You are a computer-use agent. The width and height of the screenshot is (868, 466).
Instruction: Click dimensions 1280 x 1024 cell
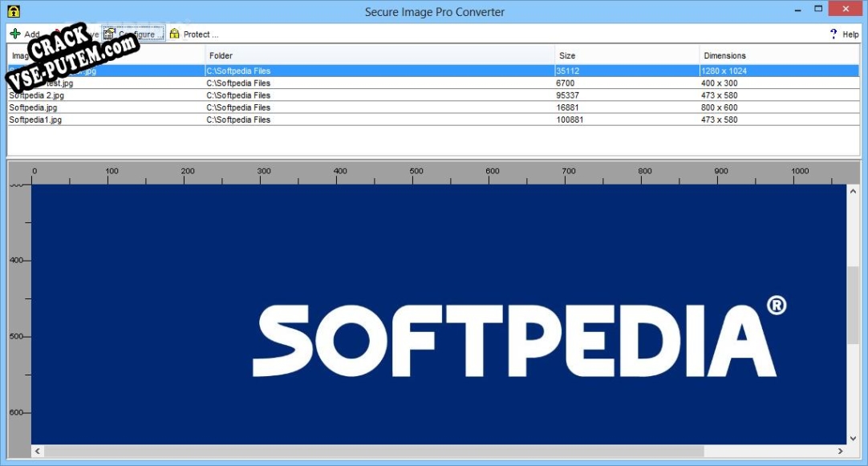tap(724, 71)
